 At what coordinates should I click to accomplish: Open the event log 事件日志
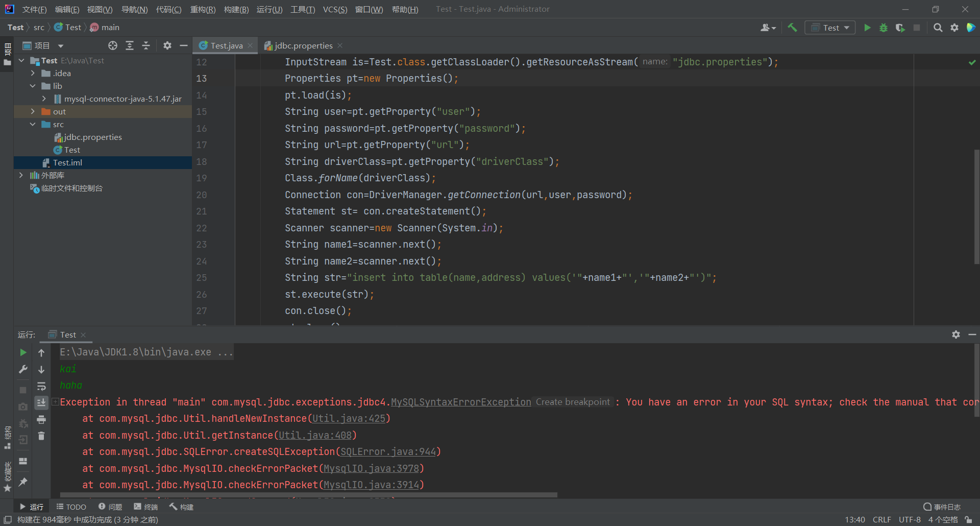pyautogui.click(x=942, y=507)
